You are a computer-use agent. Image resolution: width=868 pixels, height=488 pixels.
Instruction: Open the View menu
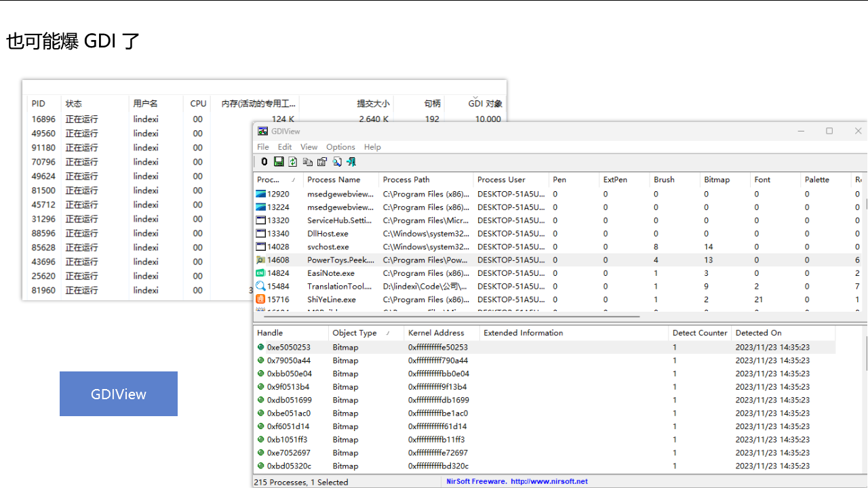point(309,147)
